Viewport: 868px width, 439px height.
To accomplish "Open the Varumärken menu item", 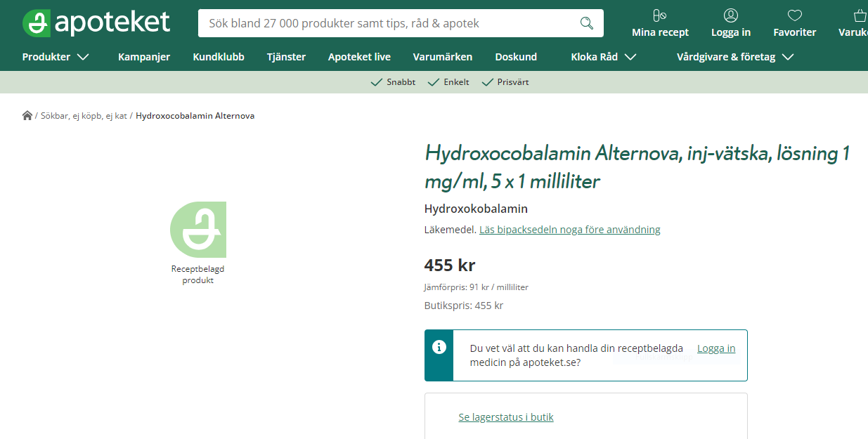I will [x=443, y=57].
